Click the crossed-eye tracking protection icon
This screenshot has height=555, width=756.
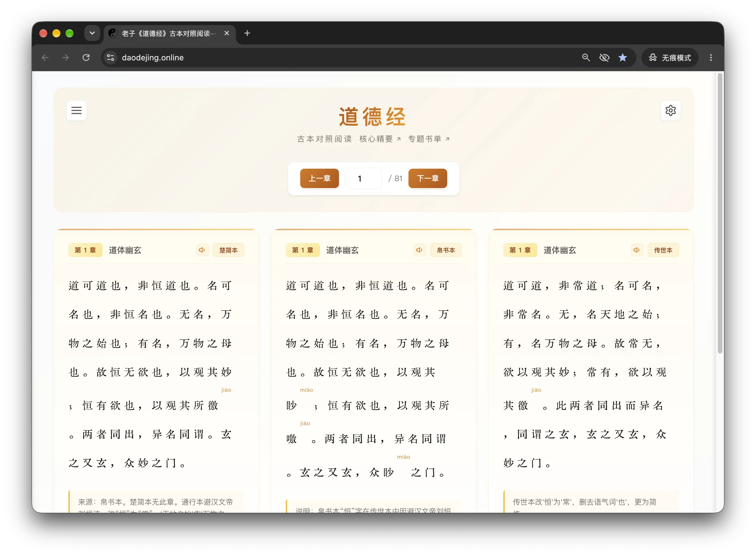click(604, 58)
